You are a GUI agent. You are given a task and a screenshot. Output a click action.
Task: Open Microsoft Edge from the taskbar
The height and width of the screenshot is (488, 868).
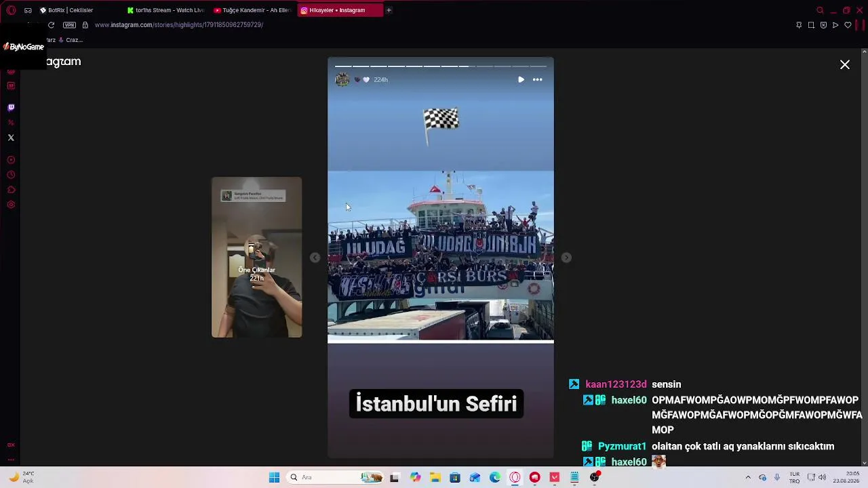coord(495,477)
